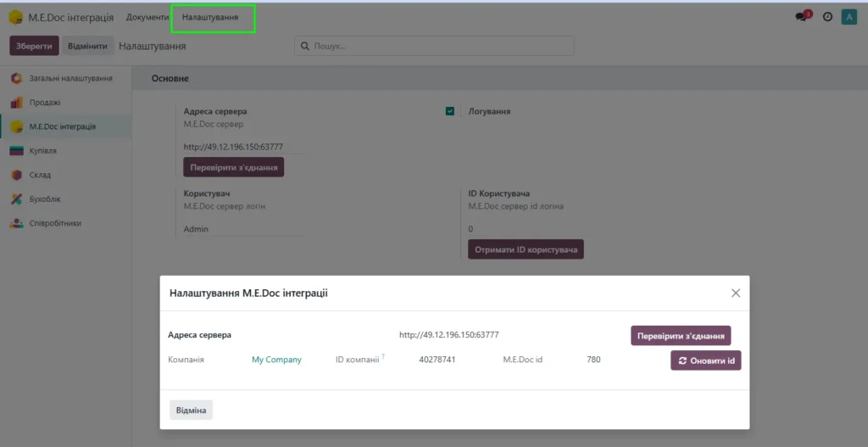Viewport: 868px width, 447px height.
Task: Click Перевірити з'єднання in the dialog
Action: tap(681, 336)
